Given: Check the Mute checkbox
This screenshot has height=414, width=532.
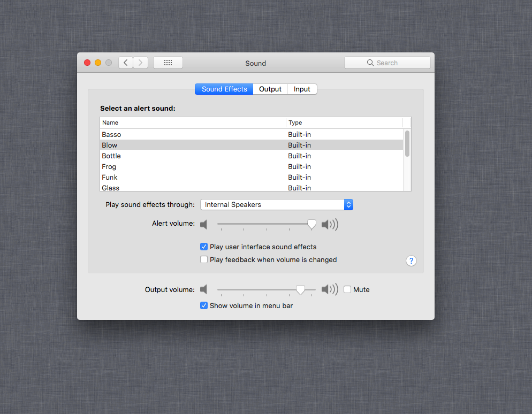Looking at the screenshot, I should (x=347, y=289).
